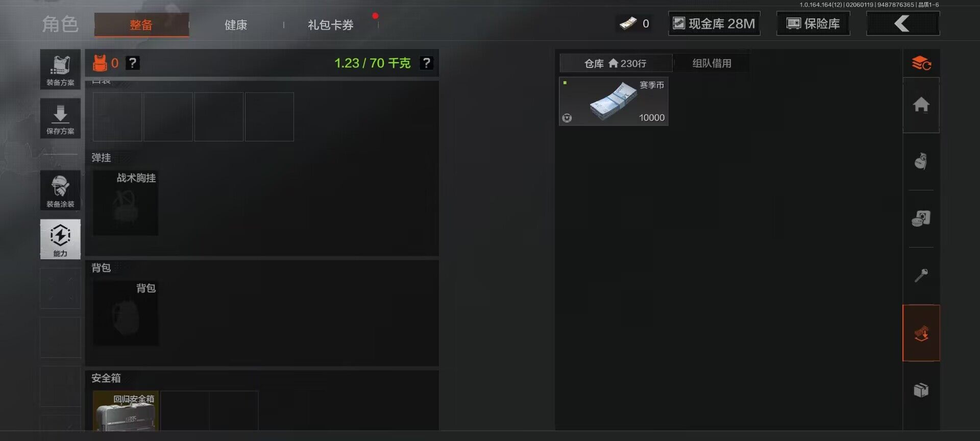The height and width of the screenshot is (441, 980).
Task: Select the home category icon in sidebar
Action: 921,105
